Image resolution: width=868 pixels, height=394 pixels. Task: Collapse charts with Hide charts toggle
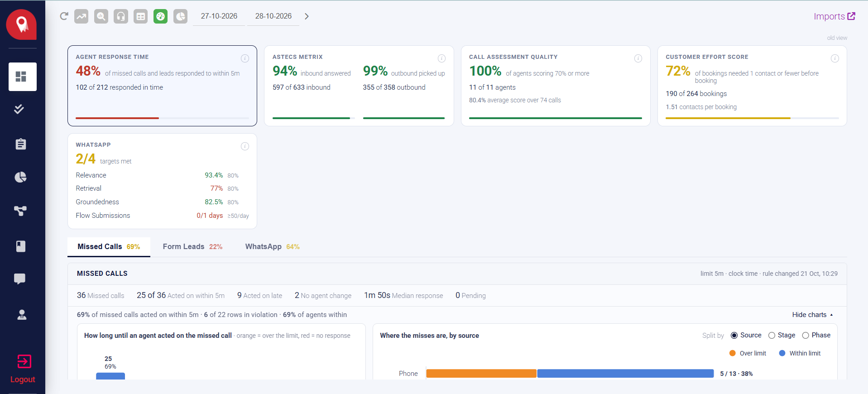pos(813,315)
